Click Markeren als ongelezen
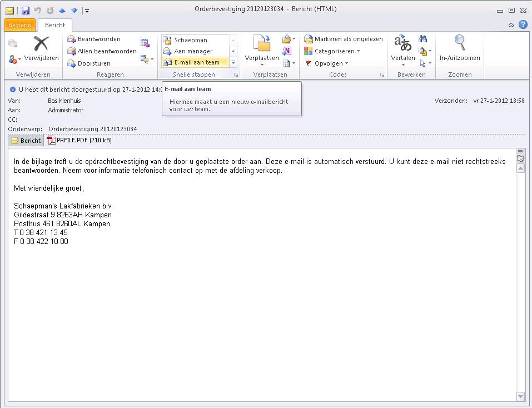Viewport: 532px width, 408px height. click(344, 39)
